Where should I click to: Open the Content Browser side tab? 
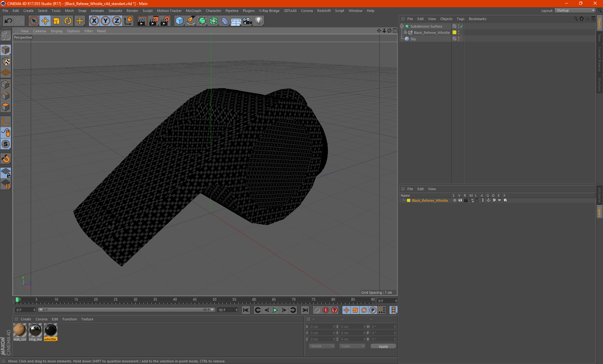(x=600, y=59)
